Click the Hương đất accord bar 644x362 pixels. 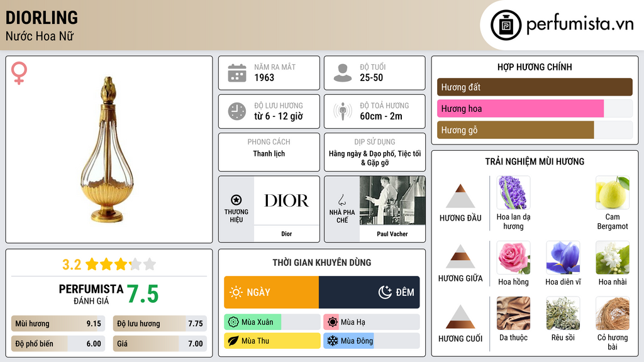point(535,87)
